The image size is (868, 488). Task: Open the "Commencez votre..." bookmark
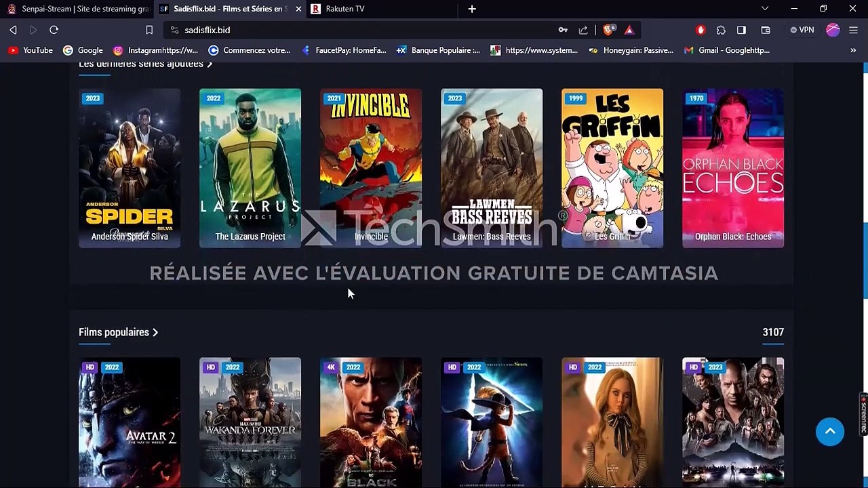coord(249,50)
